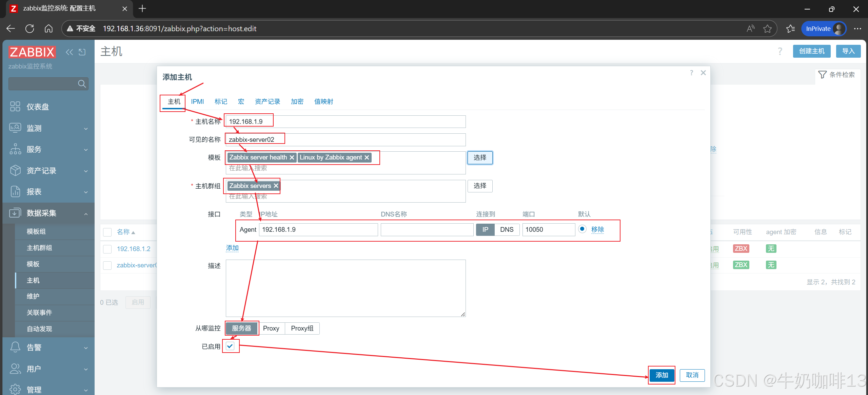Open the Dashboard (仪表盘) icon in sidebar

(15, 107)
